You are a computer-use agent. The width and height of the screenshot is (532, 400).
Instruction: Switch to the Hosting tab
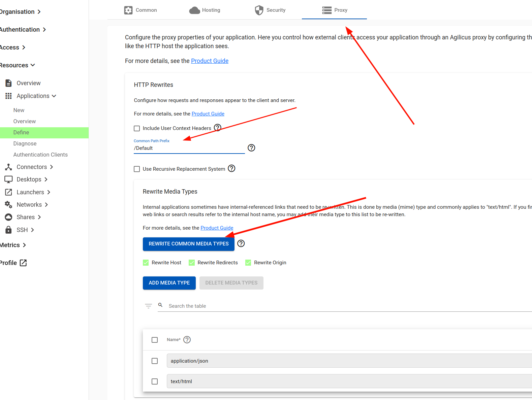tap(205, 10)
